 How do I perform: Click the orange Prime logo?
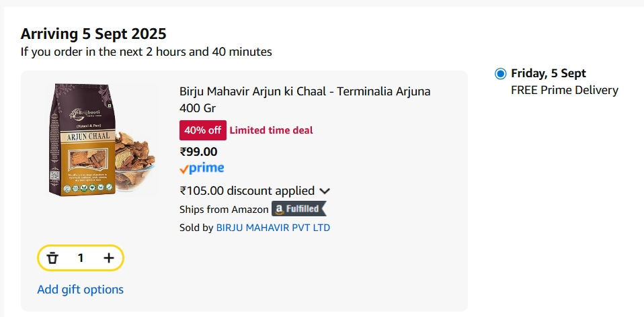tap(202, 169)
